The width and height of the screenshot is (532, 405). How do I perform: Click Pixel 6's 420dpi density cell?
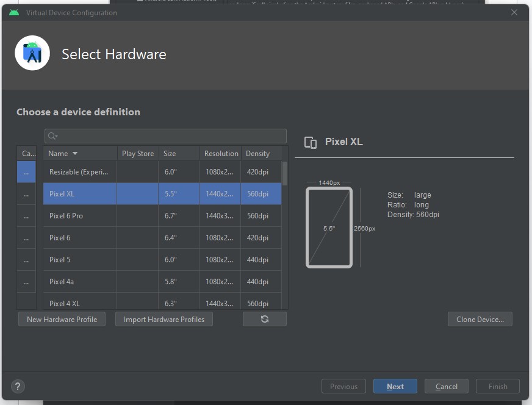coord(261,238)
